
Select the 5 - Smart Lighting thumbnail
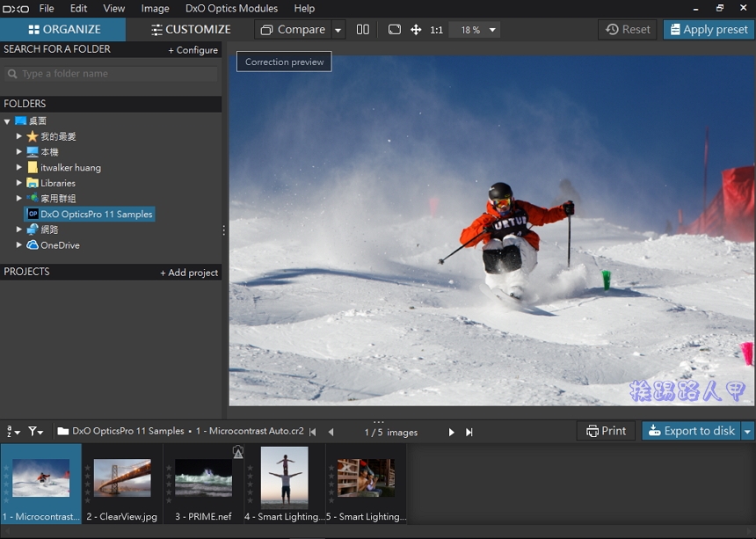click(x=366, y=484)
